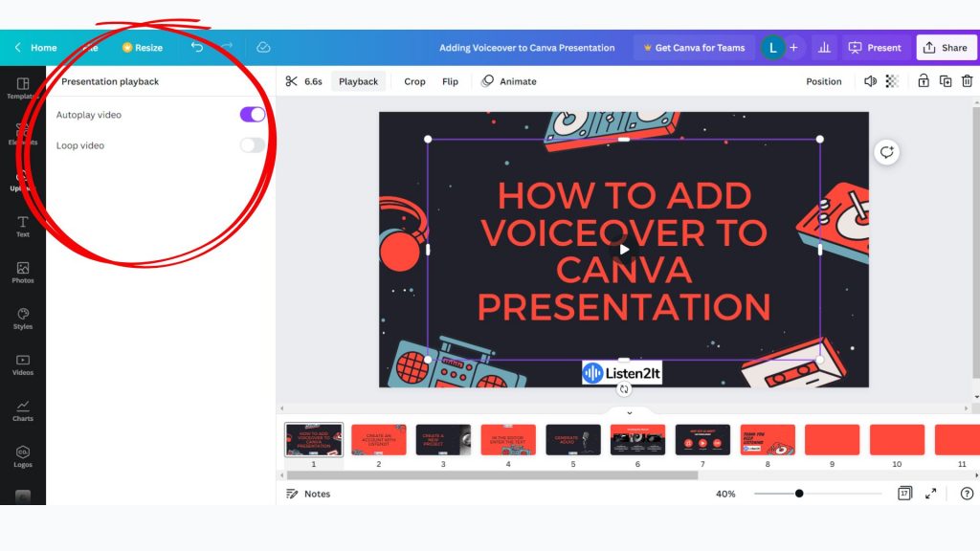This screenshot has width=980, height=551.
Task: Open the L profile avatar
Action: 772,48
